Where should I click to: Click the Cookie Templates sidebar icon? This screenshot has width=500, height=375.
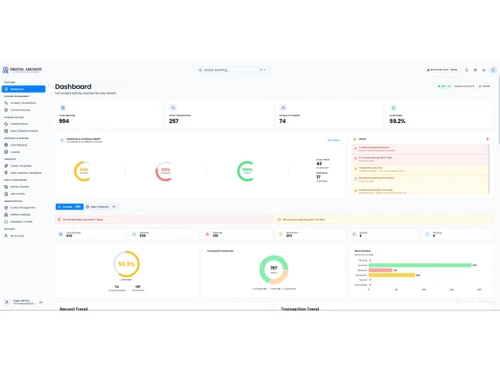[x=6, y=166]
